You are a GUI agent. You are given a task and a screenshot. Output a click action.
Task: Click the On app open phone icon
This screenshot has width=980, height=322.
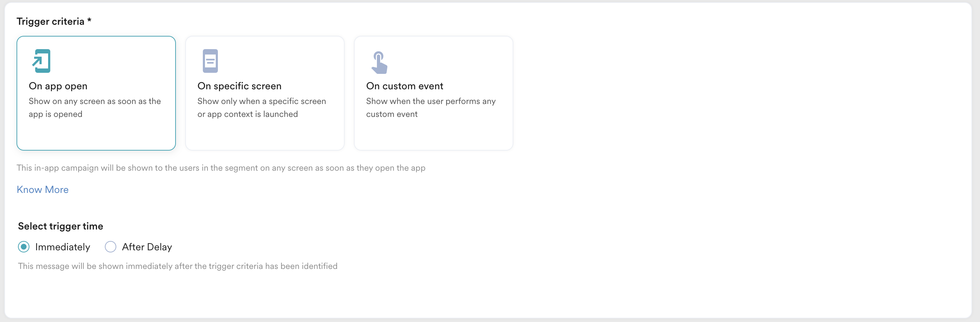click(42, 61)
